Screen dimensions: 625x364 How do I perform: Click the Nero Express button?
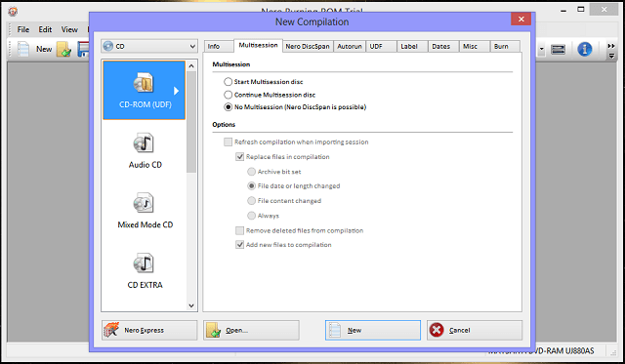[x=149, y=330]
